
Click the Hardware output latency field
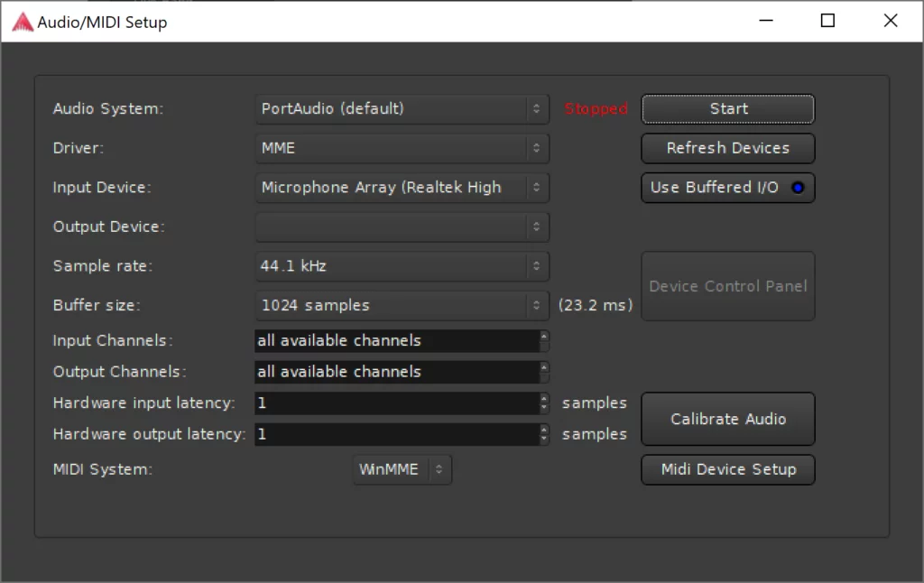(x=397, y=434)
